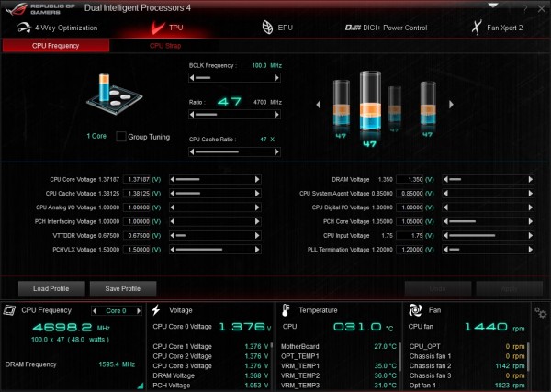551x392 pixels.
Task: Switch to the CPU Strap tab
Action: [165, 46]
